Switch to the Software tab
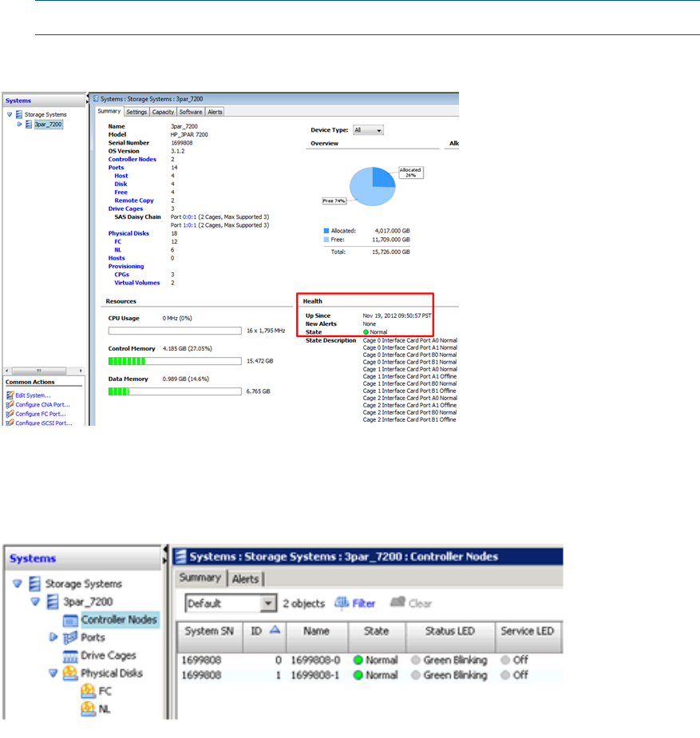700x738 pixels. [190, 112]
